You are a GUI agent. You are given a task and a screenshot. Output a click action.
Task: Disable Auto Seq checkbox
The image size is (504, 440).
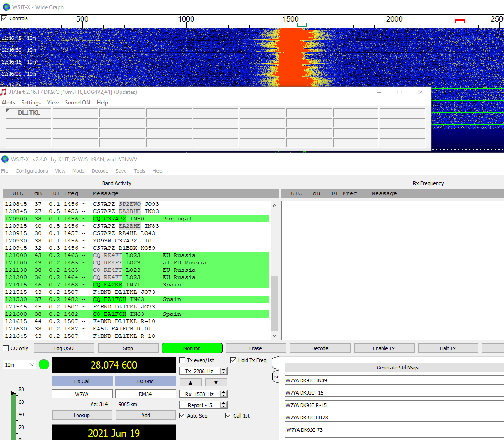tap(182, 416)
